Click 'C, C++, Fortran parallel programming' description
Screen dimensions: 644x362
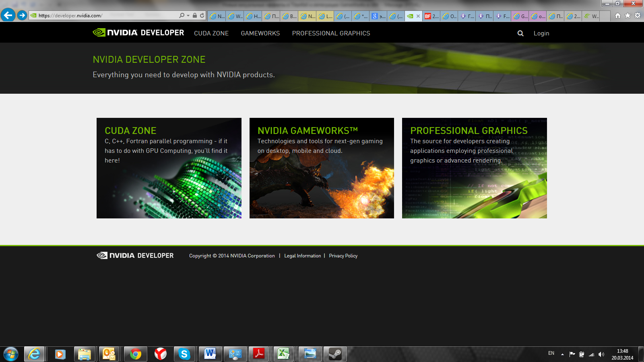coord(166,151)
